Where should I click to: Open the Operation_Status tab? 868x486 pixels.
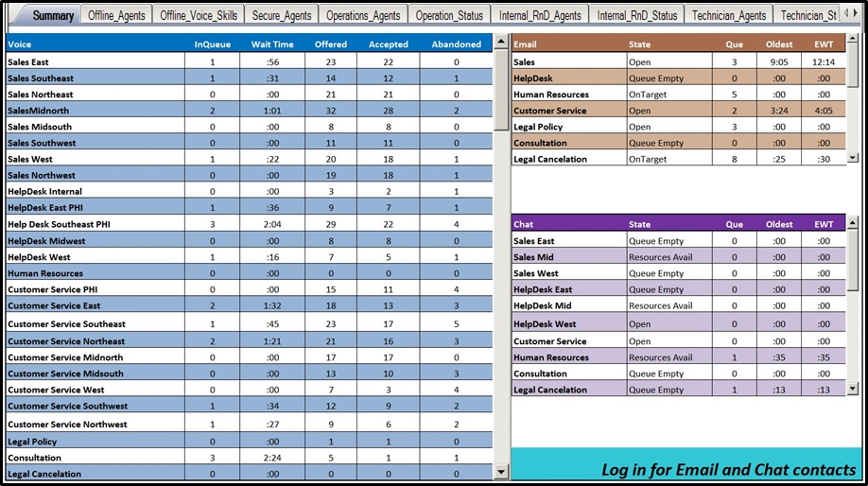[x=449, y=15]
